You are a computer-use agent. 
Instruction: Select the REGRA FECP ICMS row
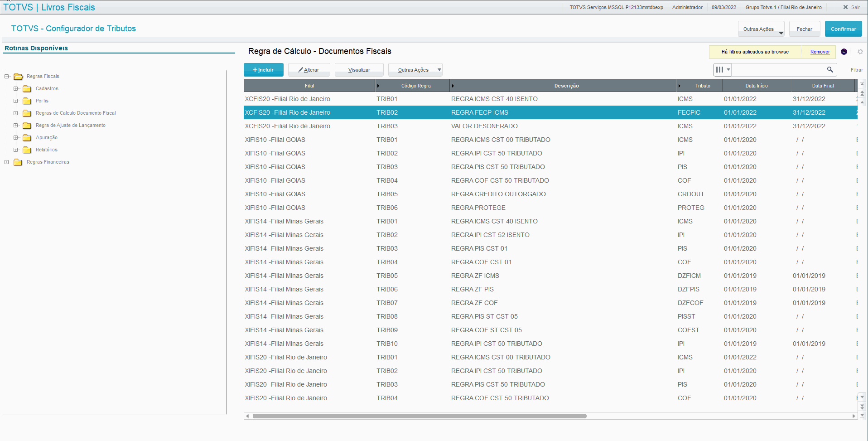coord(550,112)
